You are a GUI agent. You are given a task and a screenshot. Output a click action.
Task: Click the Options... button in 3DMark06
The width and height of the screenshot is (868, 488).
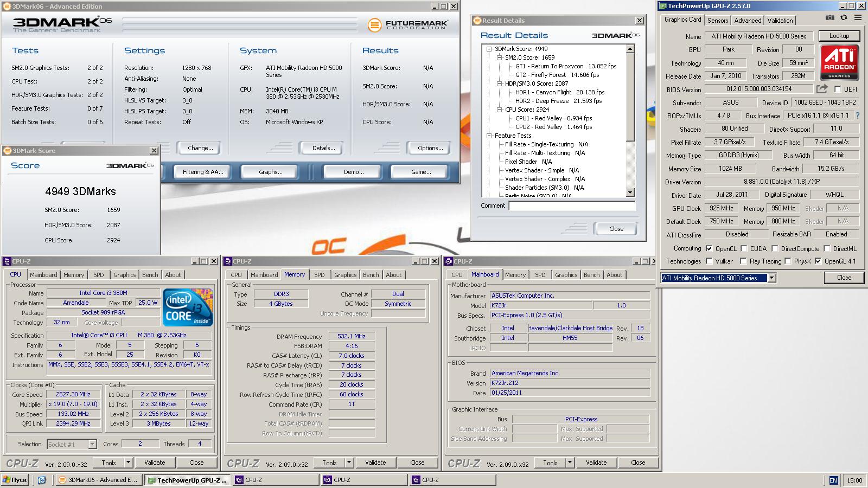(430, 148)
